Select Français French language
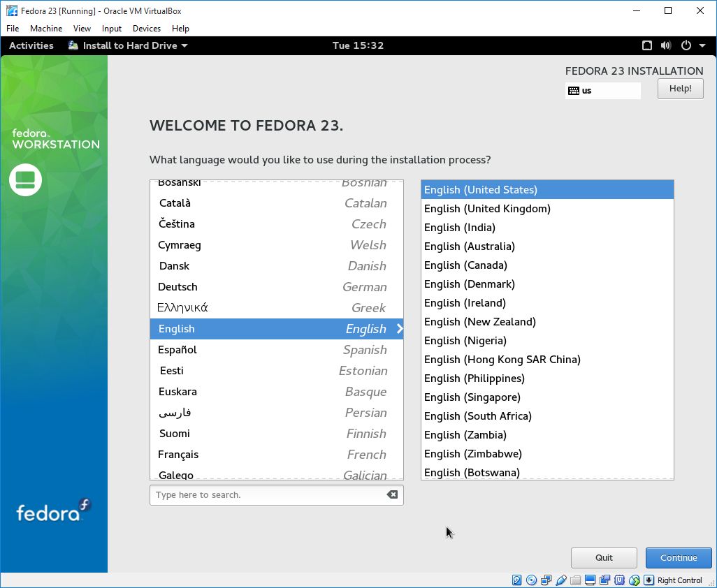Image resolution: width=717 pixels, height=588 pixels. [x=276, y=455]
